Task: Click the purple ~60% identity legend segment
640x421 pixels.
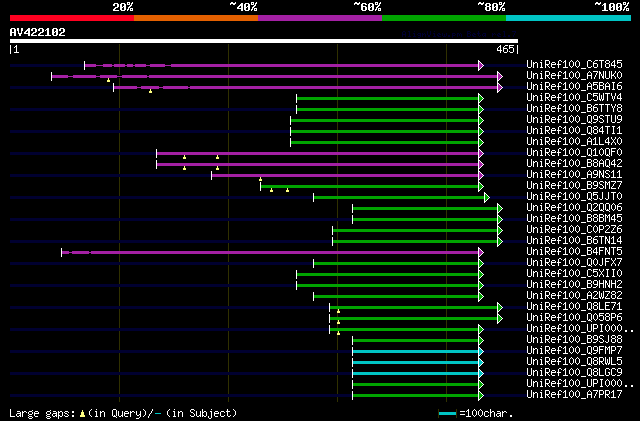Action: (320, 18)
